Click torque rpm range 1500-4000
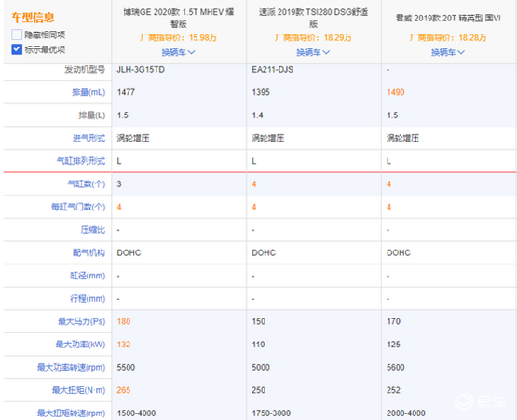The image size is (517, 420). [x=137, y=413]
